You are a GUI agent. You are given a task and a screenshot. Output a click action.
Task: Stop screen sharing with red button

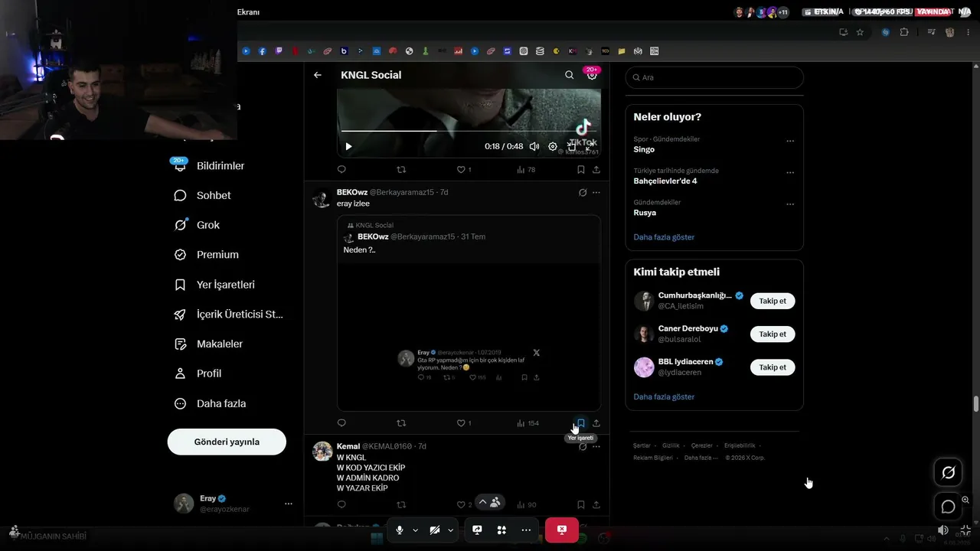(561, 530)
